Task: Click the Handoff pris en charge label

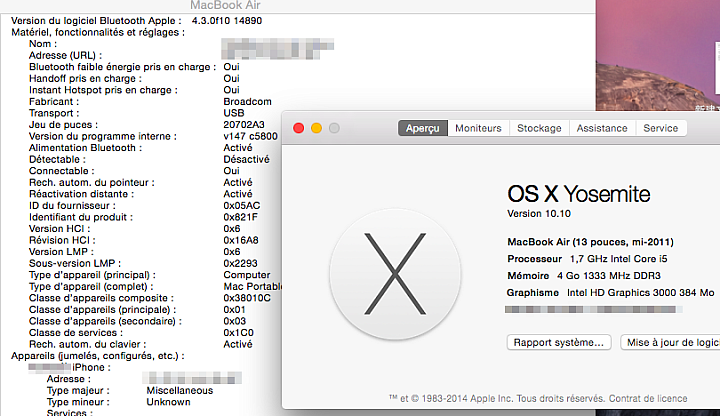Action: tap(85, 79)
